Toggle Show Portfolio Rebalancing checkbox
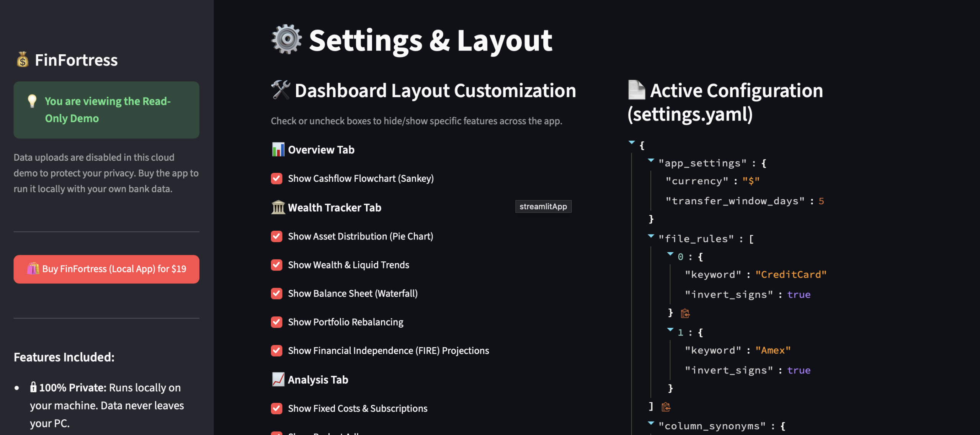The image size is (980, 435). (276, 322)
